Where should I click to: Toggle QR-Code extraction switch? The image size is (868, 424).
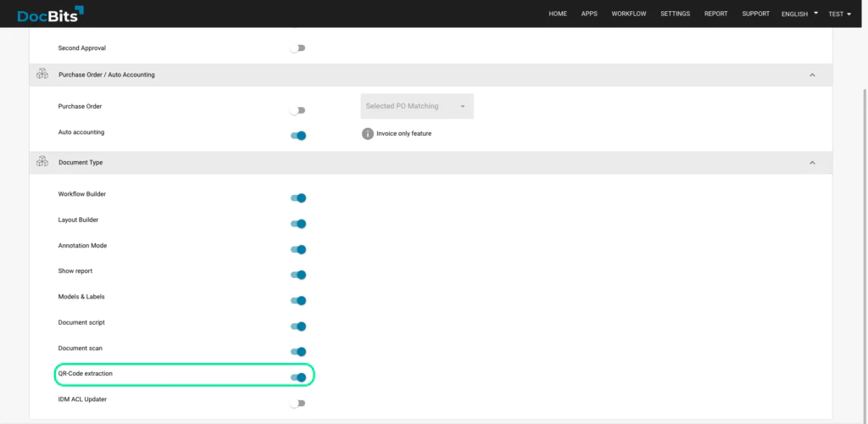298,377
